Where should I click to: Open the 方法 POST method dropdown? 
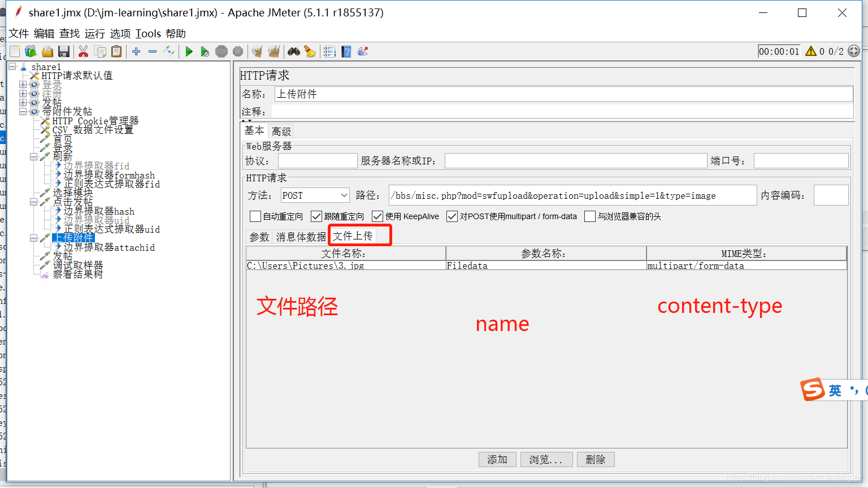tap(315, 195)
